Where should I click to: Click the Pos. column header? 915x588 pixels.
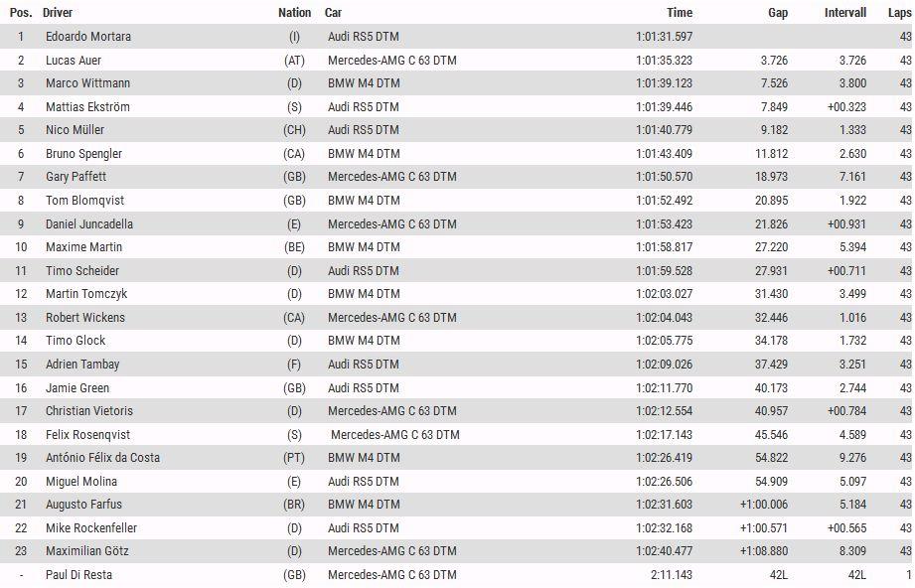[21, 12]
